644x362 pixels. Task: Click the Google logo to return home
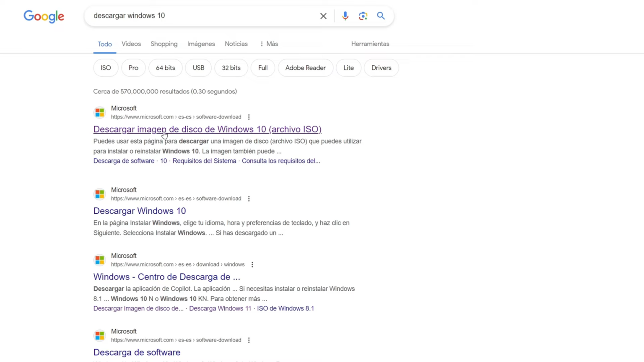coord(44,16)
